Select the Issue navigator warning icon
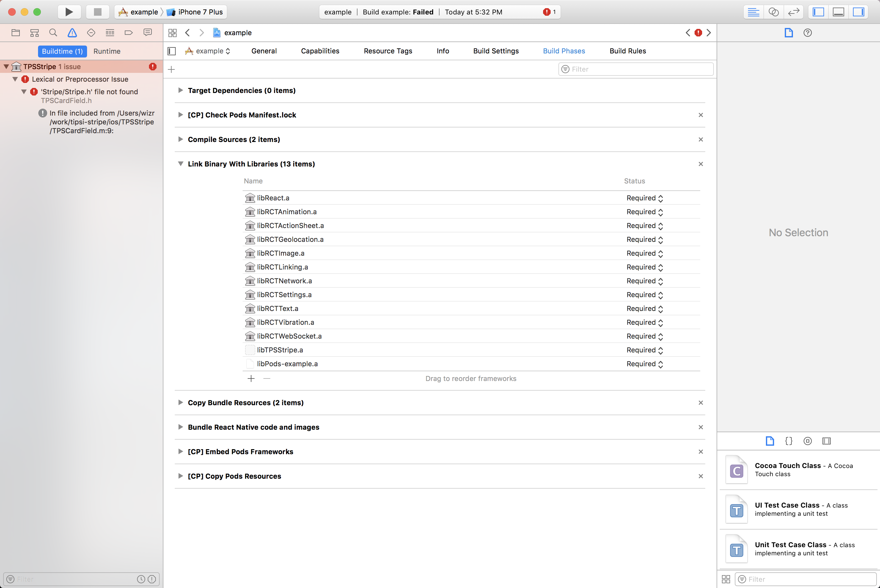 coord(72,33)
